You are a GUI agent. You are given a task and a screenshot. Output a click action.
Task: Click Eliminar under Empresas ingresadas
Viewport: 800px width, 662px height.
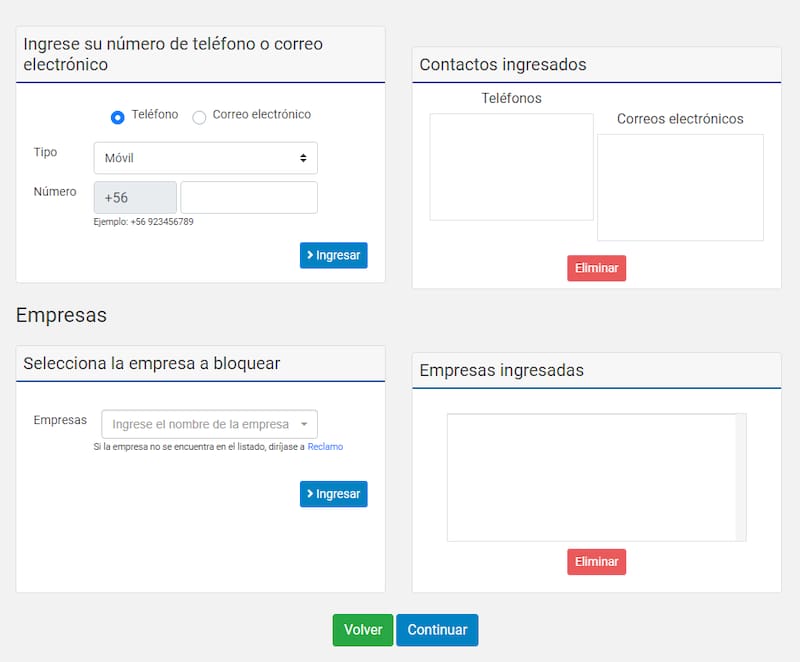pos(597,562)
